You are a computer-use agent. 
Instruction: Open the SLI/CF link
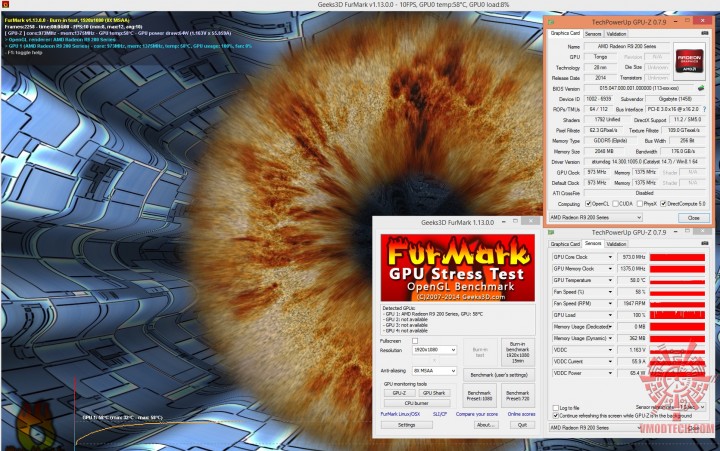click(x=440, y=414)
